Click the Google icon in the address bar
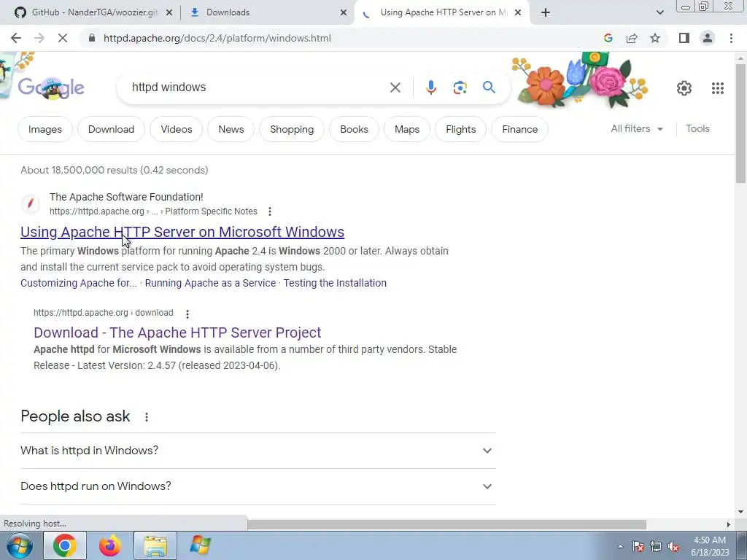The width and height of the screenshot is (747, 560). pos(608,38)
